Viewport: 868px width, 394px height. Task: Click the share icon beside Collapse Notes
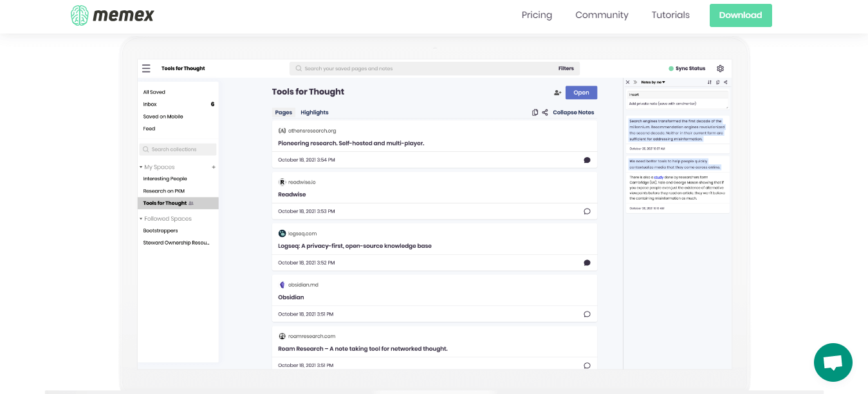545,112
